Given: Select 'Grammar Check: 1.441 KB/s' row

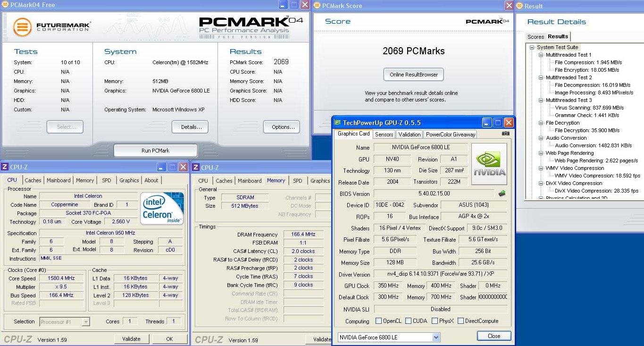Looking at the screenshot, I should click(x=587, y=115).
